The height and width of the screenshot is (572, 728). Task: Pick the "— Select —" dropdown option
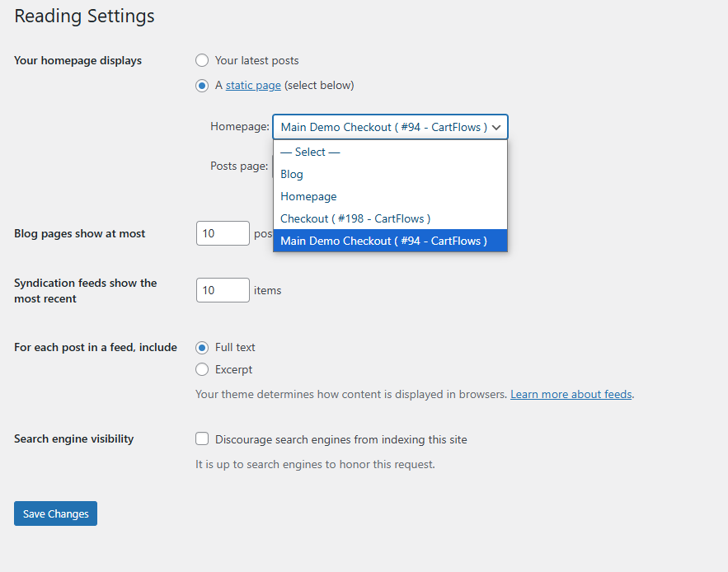pos(310,152)
